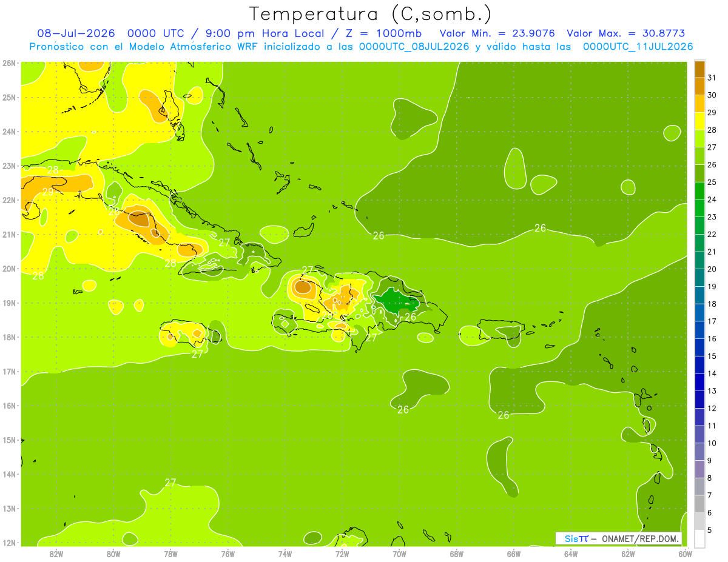Click the 12N latitude axis label
This screenshot has width=728, height=562.
(9, 543)
